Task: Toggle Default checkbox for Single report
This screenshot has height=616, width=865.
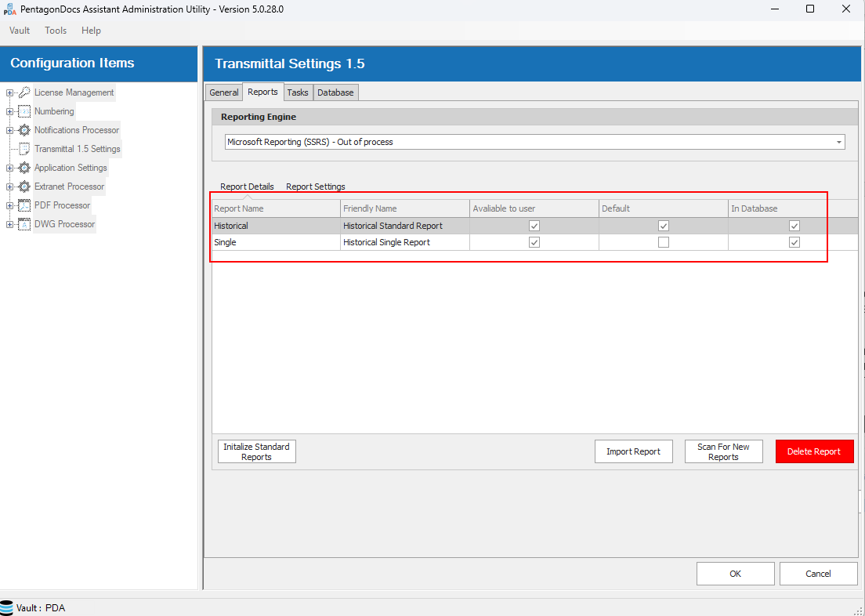Action: 664,242
